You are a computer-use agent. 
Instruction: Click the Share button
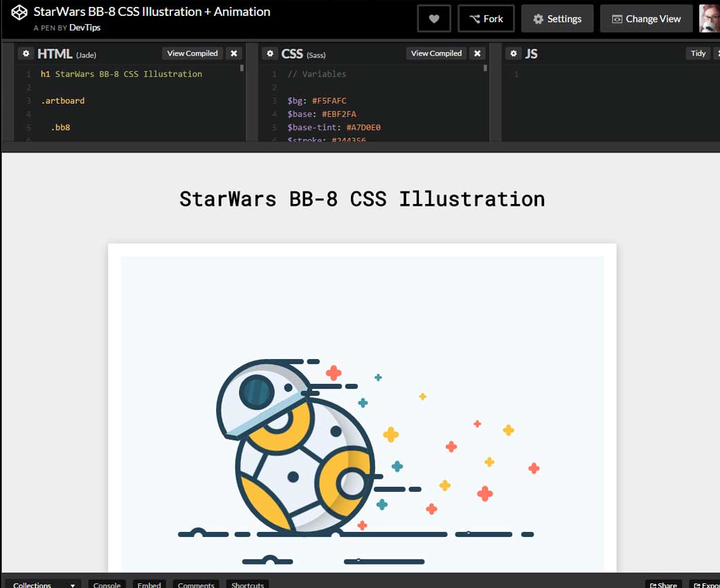point(663,585)
